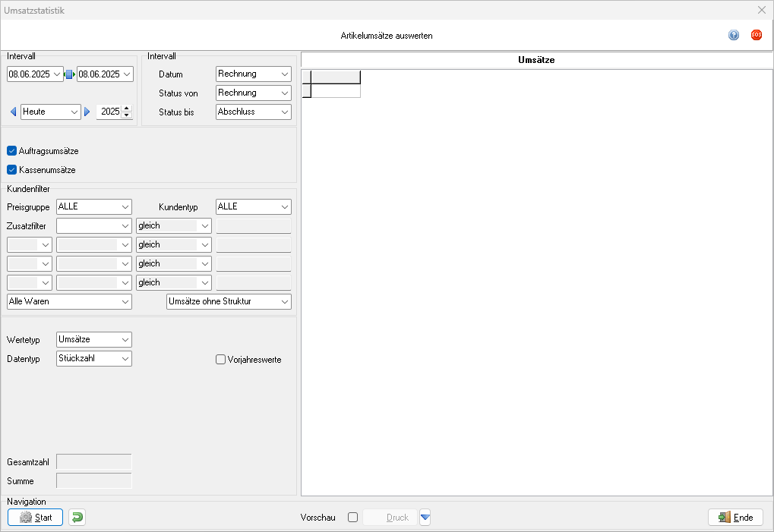
Task: Open print options blue arrow dropdown
Action: pos(425,518)
